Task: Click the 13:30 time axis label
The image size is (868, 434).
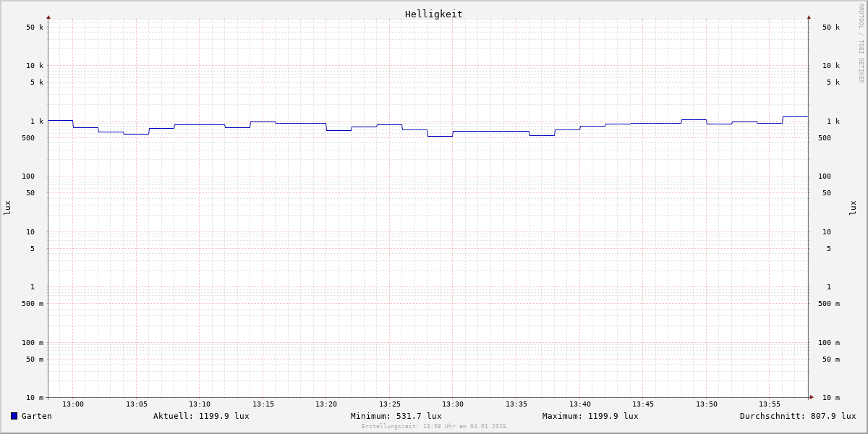Action: 453,404
